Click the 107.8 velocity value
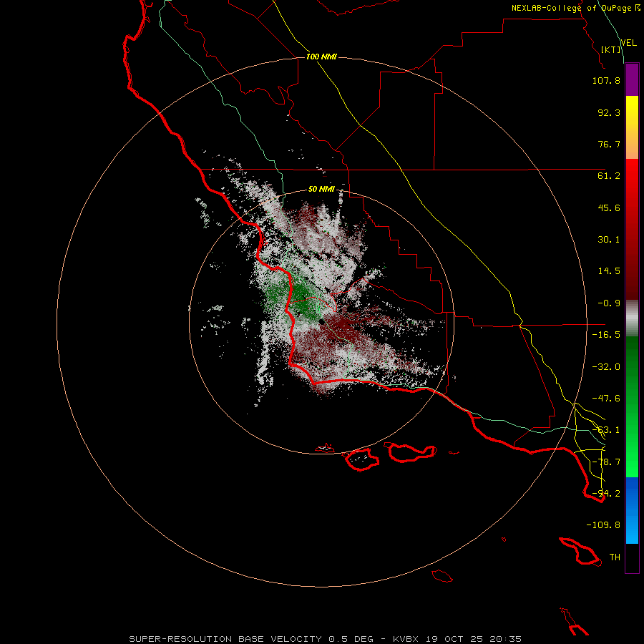 (606, 80)
